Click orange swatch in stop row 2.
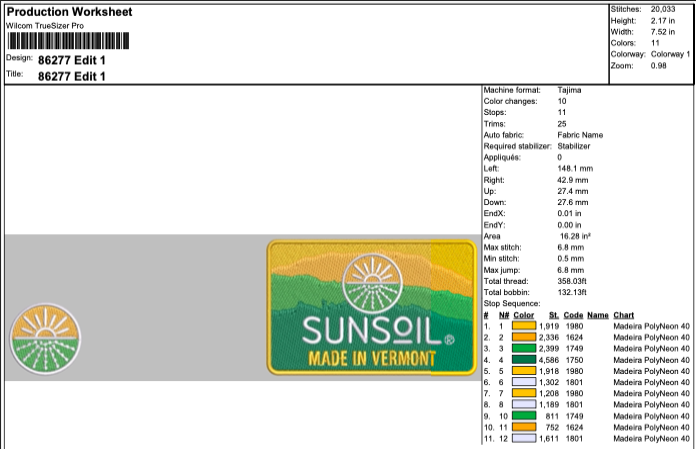 pos(524,337)
